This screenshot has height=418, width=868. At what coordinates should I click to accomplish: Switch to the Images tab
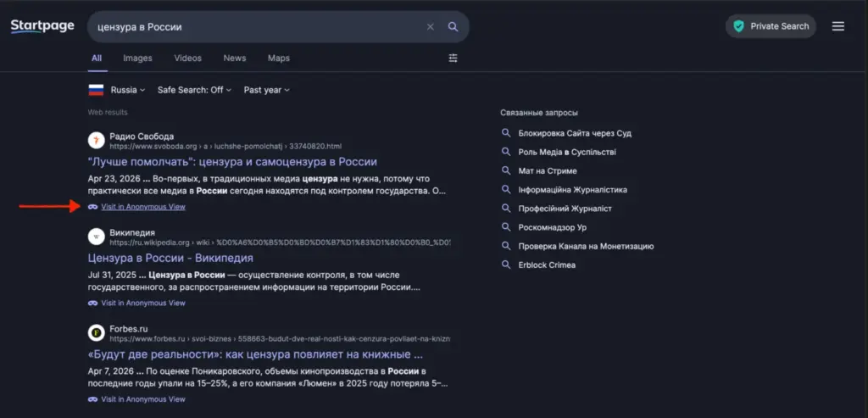click(137, 59)
